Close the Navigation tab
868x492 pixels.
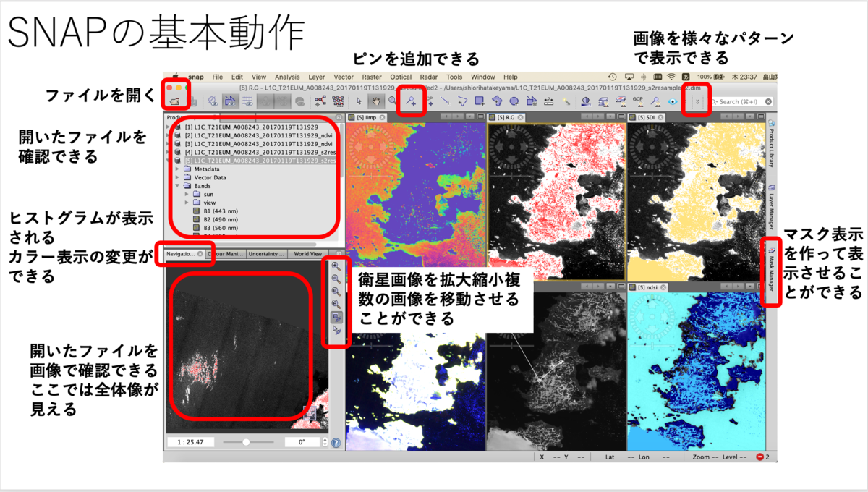[x=200, y=254]
